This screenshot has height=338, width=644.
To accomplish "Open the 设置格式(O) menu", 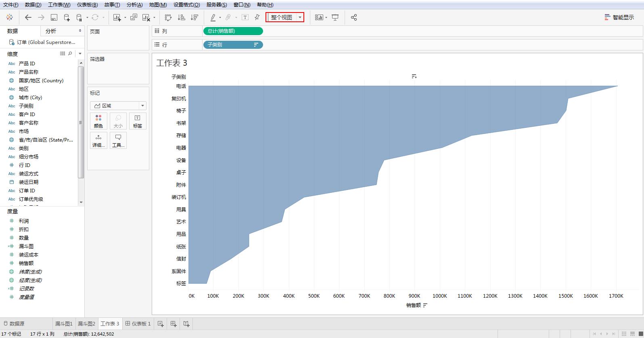I will [186, 5].
